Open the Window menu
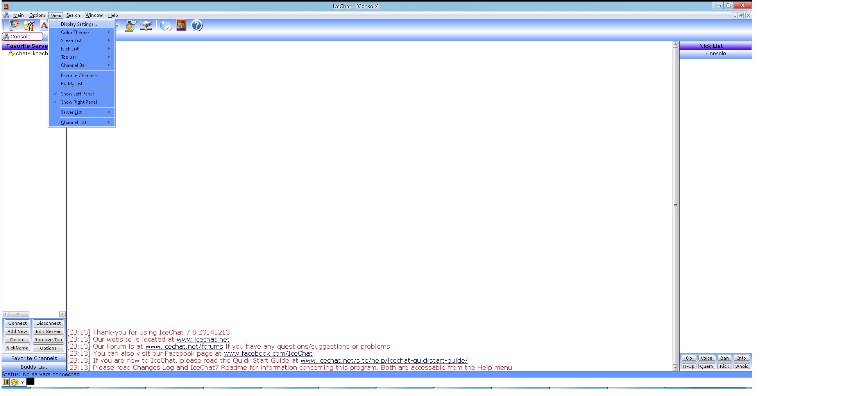The width and height of the screenshot is (868, 396). [94, 15]
